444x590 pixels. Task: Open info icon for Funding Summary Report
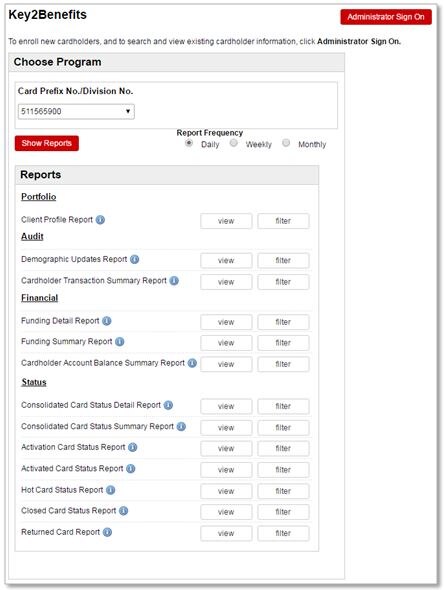click(x=120, y=342)
